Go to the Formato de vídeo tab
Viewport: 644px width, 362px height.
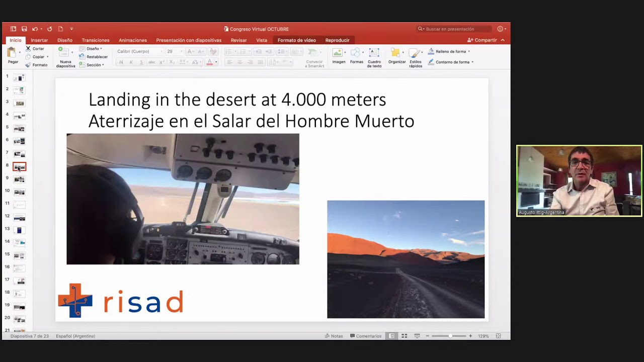pyautogui.click(x=297, y=40)
